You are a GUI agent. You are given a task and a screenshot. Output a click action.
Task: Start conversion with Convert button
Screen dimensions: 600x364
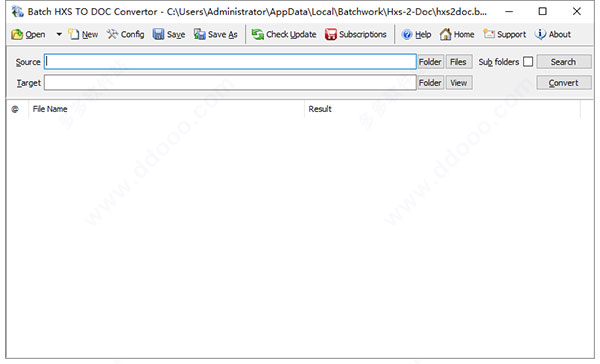[x=564, y=83]
